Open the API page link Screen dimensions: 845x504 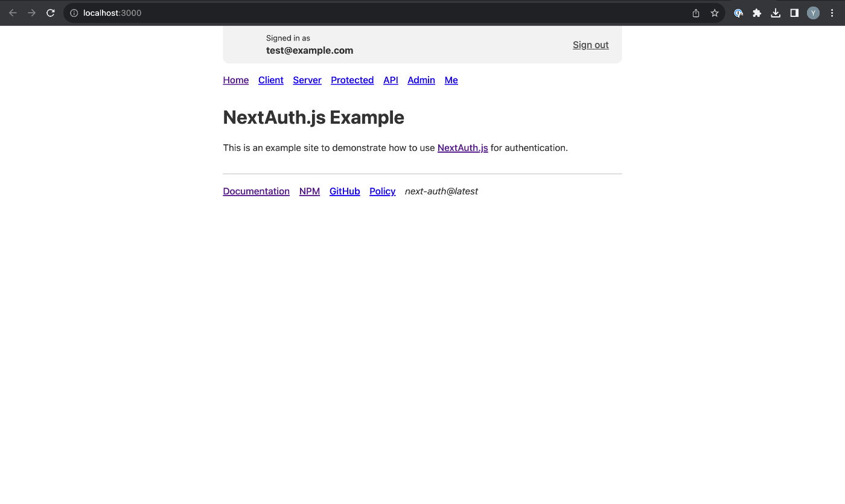(391, 80)
